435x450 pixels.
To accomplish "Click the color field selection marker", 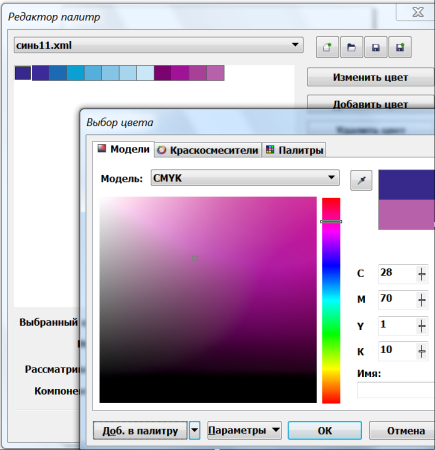I will tap(195, 258).
